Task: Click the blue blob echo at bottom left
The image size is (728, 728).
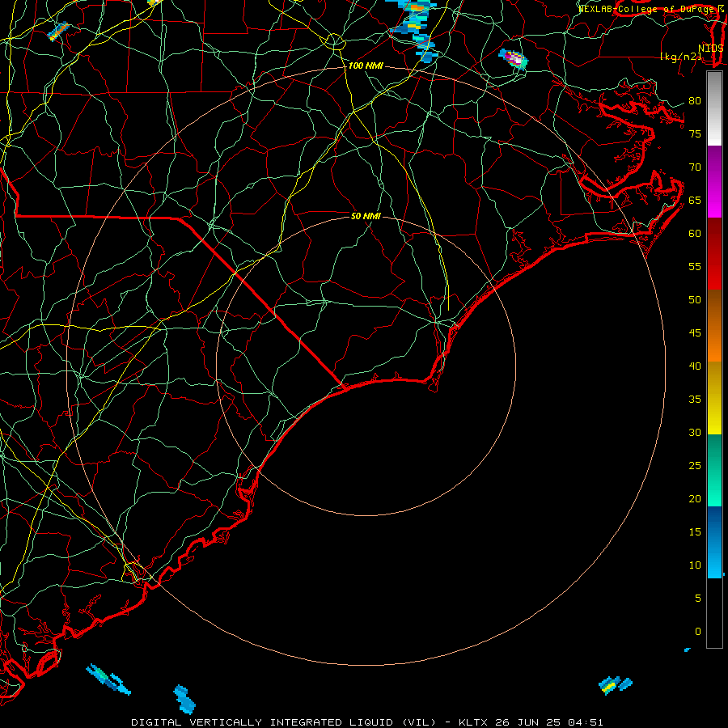Action: click(x=184, y=699)
